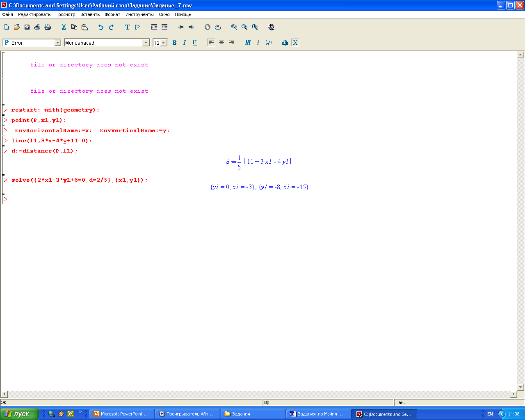Viewport: 525px width, 420px height.
Task: Redo the last undone action
Action: [111, 27]
